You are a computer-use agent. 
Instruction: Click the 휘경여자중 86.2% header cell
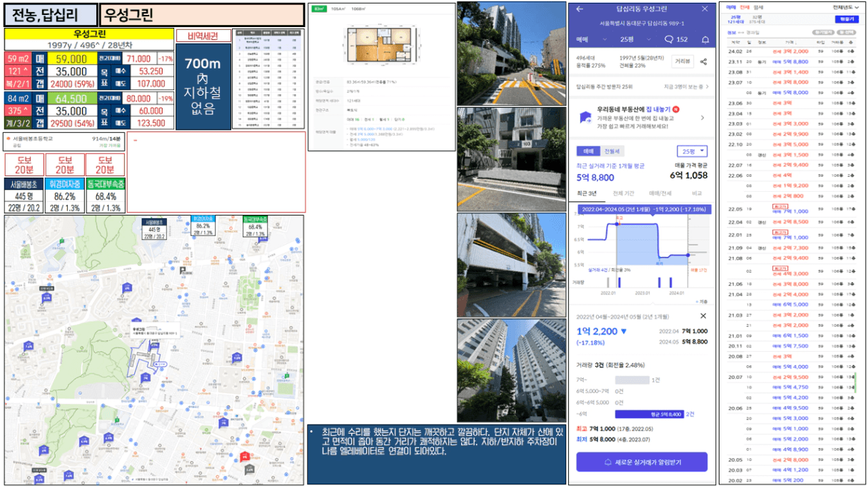(65, 183)
